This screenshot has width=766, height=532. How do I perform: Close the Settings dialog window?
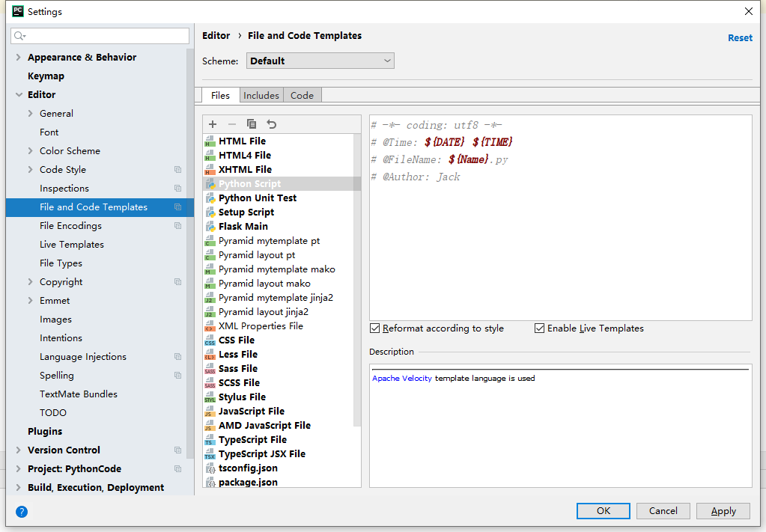[x=749, y=11]
